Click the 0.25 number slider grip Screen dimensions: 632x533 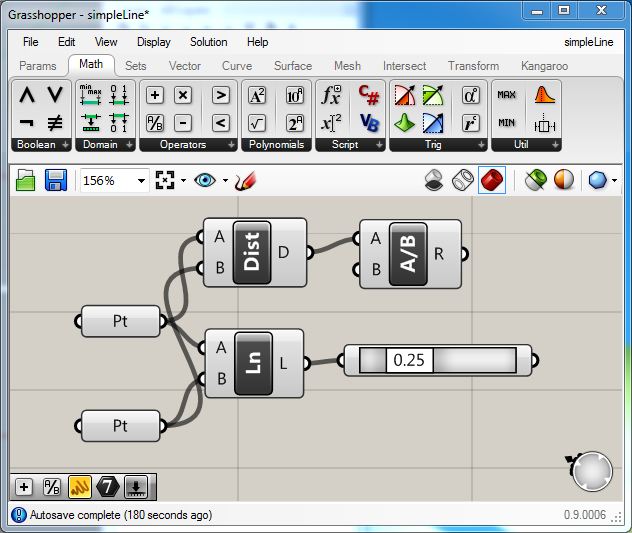click(x=409, y=360)
